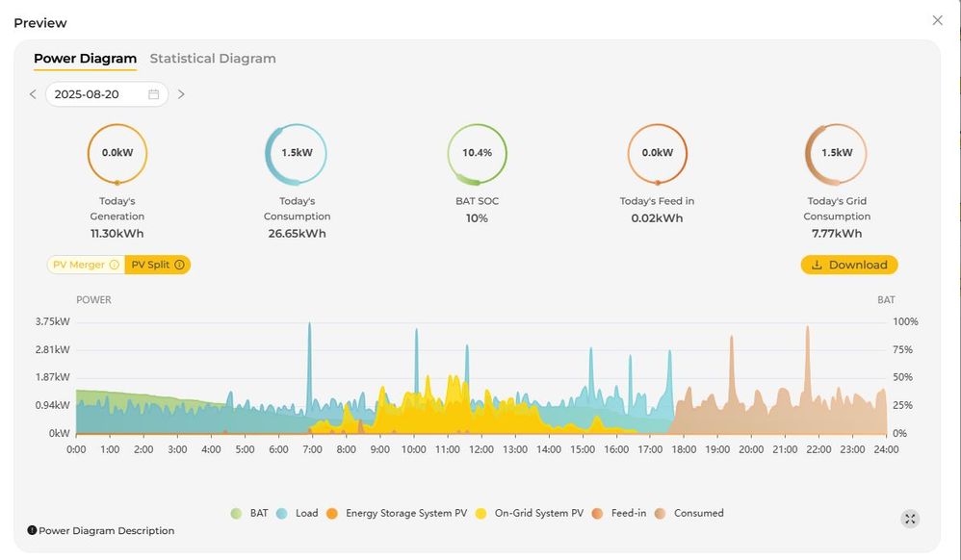Close the Preview dialog

[937, 20]
